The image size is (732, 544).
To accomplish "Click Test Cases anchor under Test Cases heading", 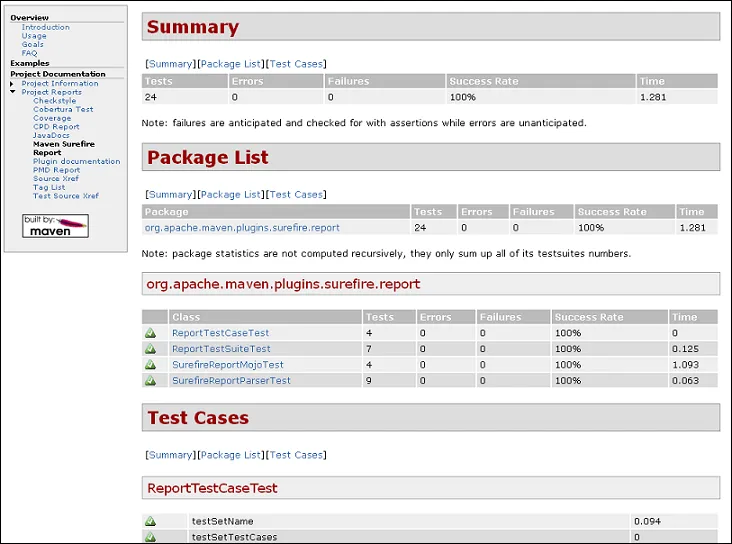I will point(296,455).
